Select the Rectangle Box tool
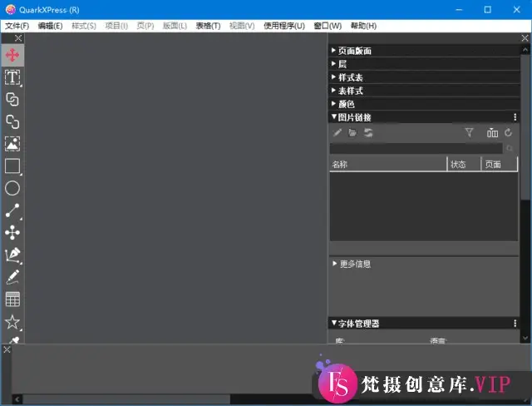 pos(12,166)
